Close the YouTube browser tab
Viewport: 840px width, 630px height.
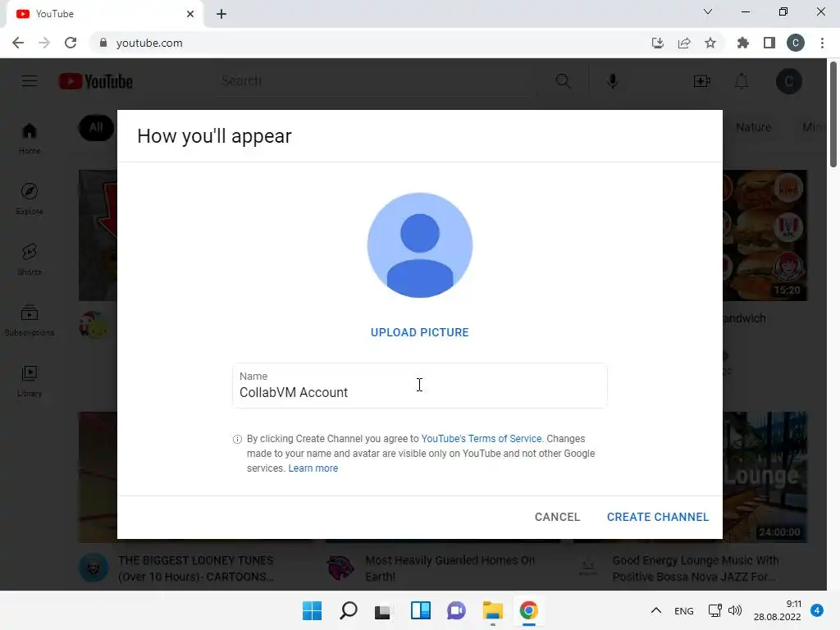(190, 14)
